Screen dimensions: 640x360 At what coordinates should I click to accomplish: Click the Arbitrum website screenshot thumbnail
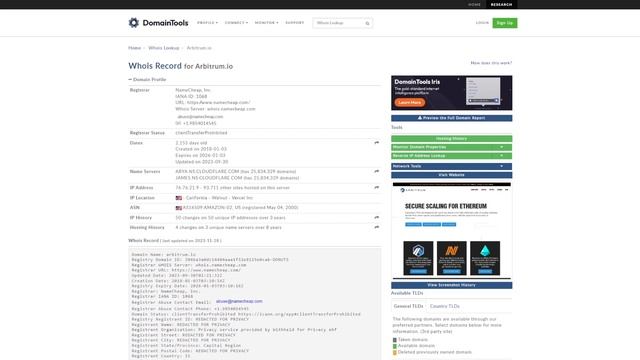451,231
